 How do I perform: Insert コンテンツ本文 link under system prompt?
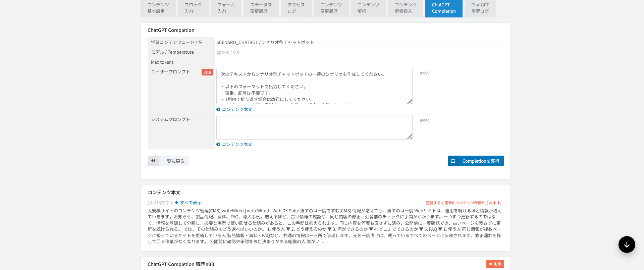pos(237,144)
